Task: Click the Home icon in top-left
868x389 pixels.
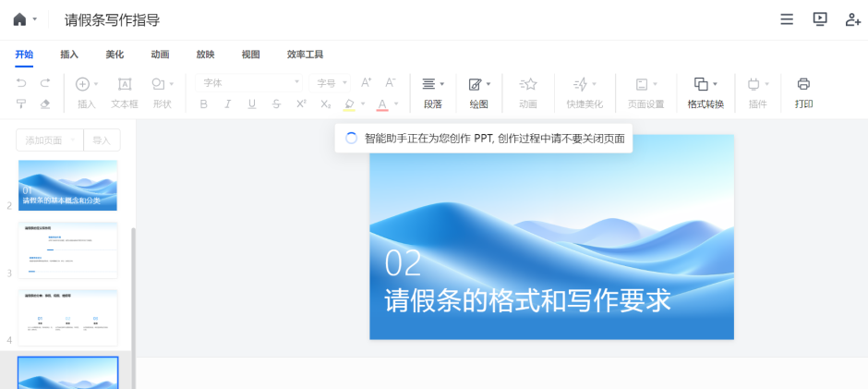Action: pyautogui.click(x=19, y=19)
